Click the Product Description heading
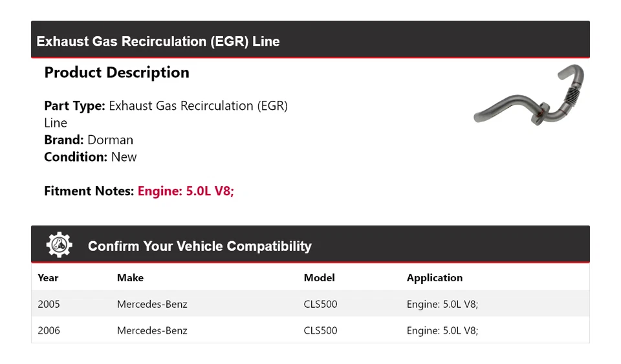This screenshot has width=621, height=364. [116, 72]
